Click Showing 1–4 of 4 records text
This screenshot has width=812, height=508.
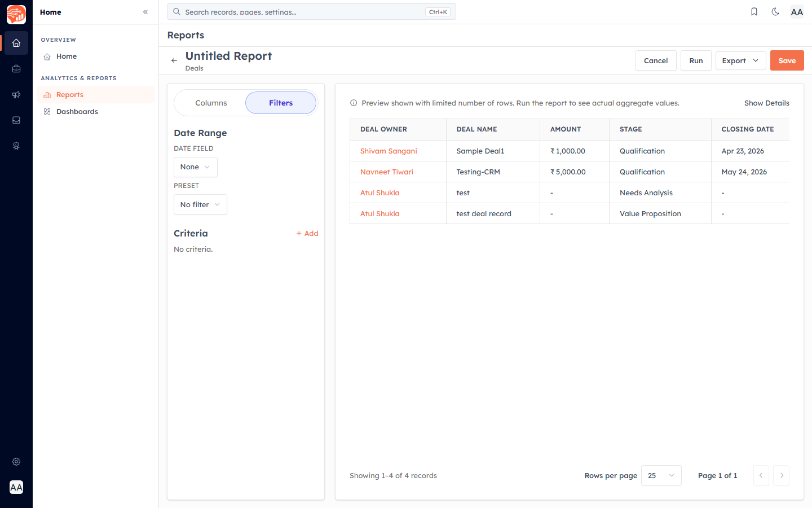point(393,475)
